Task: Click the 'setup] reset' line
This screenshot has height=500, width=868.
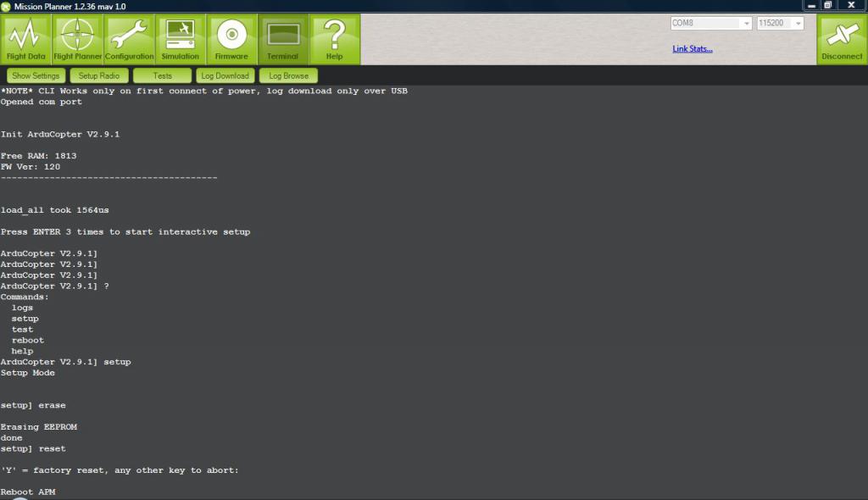Action: [33, 448]
